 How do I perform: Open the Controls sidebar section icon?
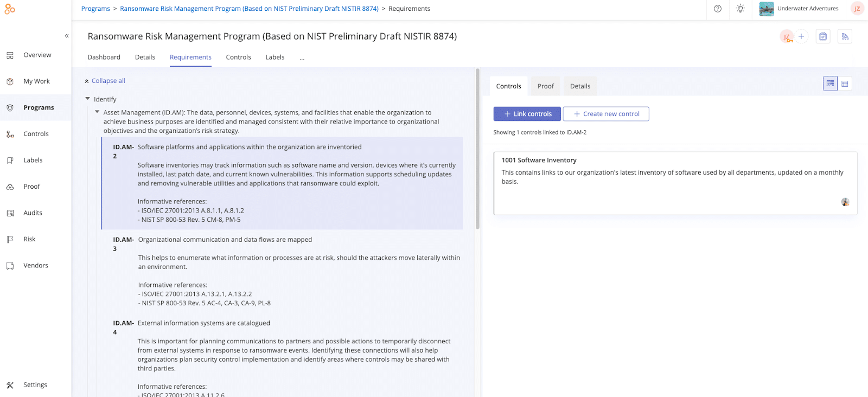pyautogui.click(x=10, y=134)
